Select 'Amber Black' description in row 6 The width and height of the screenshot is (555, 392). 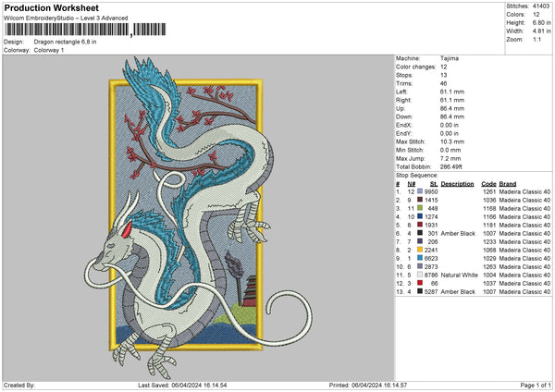tap(458, 233)
